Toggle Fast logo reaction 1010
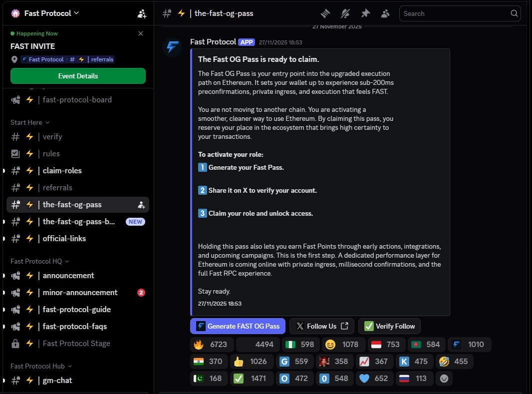This screenshot has width=532, height=394. [470, 345]
